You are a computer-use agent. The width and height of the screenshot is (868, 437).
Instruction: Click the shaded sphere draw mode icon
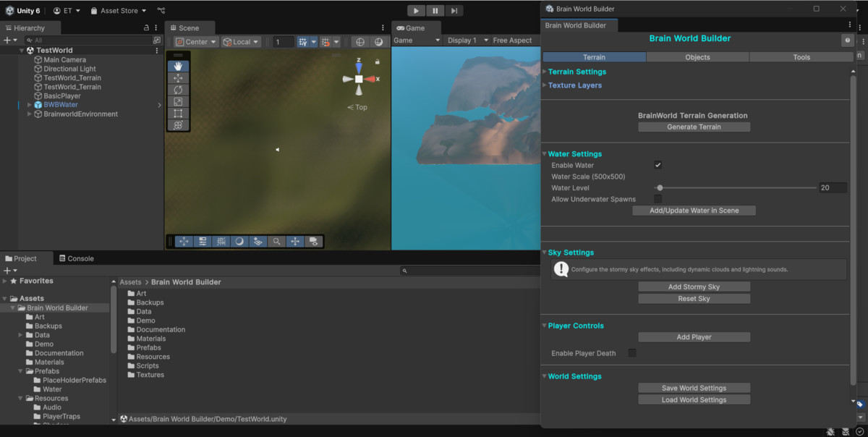pos(378,42)
